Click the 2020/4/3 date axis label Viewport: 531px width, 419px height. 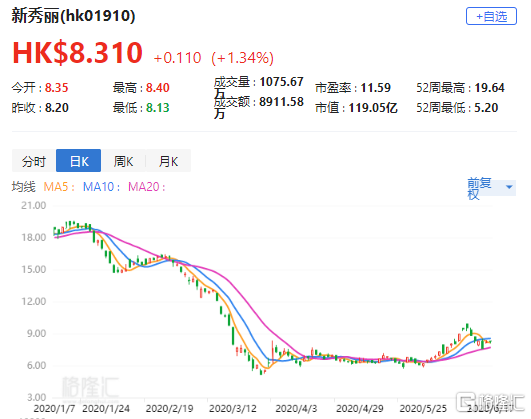(x=296, y=408)
